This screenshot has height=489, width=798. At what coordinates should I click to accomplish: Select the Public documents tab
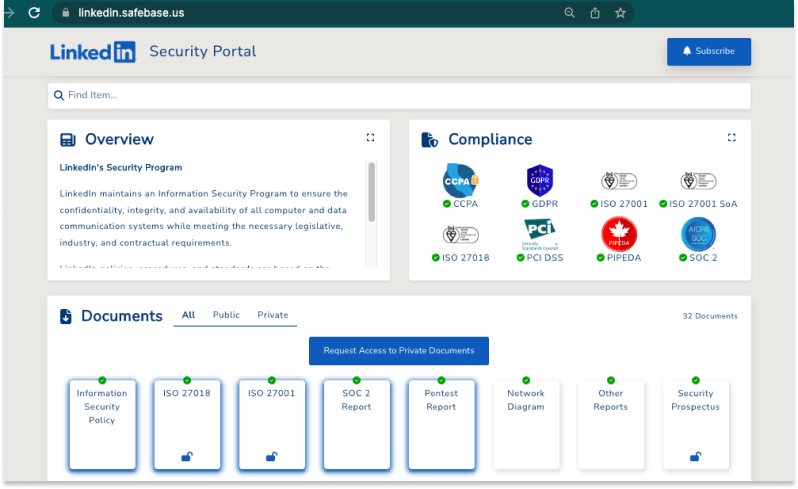[x=226, y=315]
